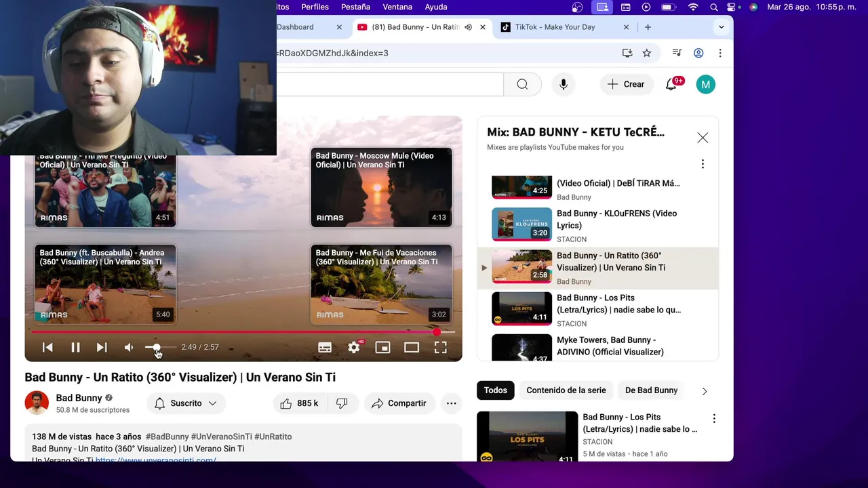Open Chrome media controls icon
Image resolution: width=868 pixels, height=488 pixels.
tap(677, 53)
